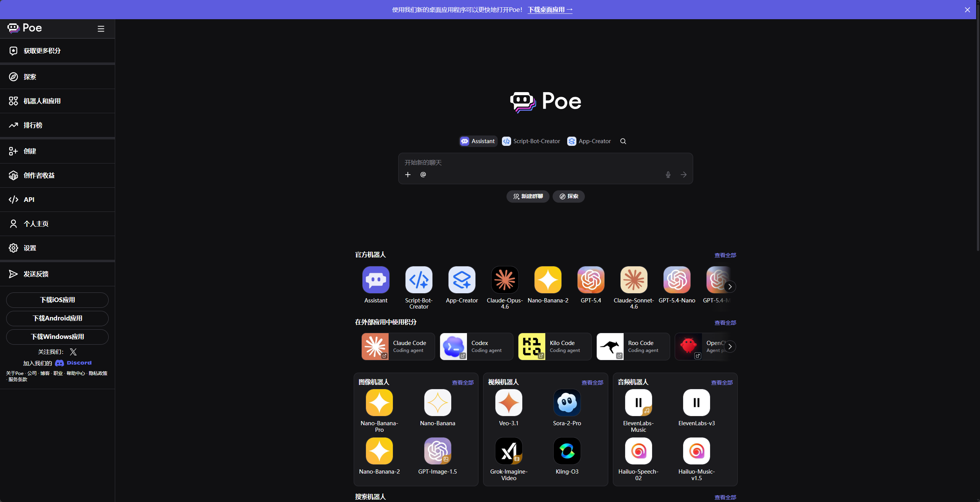This screenshot has width=980, height=502.
Task: Click the @ mention icon
Action: 423,175
